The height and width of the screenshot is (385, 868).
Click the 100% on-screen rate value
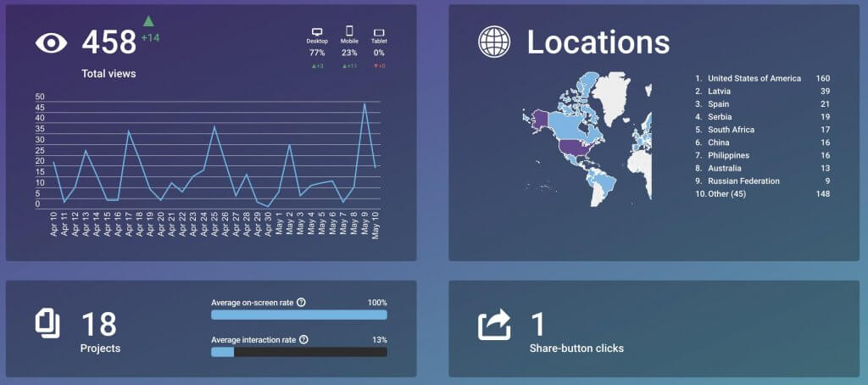coord(377,303)
